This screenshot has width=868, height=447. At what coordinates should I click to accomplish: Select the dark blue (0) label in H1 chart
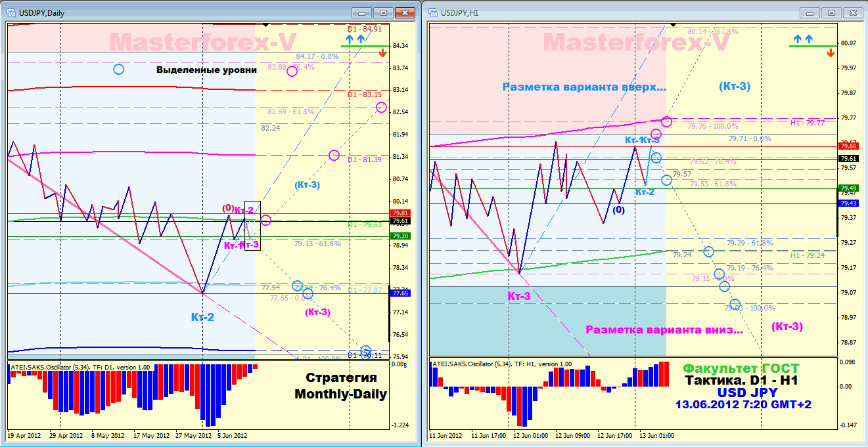point(618,210)
